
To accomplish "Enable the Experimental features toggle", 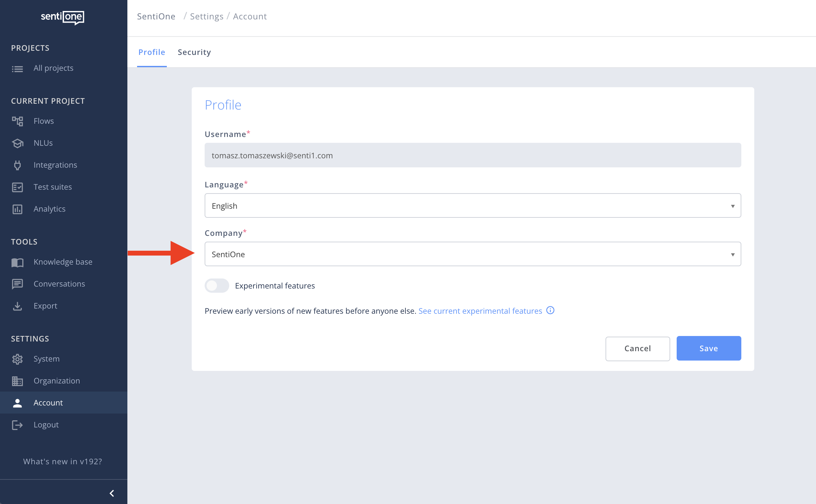I will [x=217, y=286].
